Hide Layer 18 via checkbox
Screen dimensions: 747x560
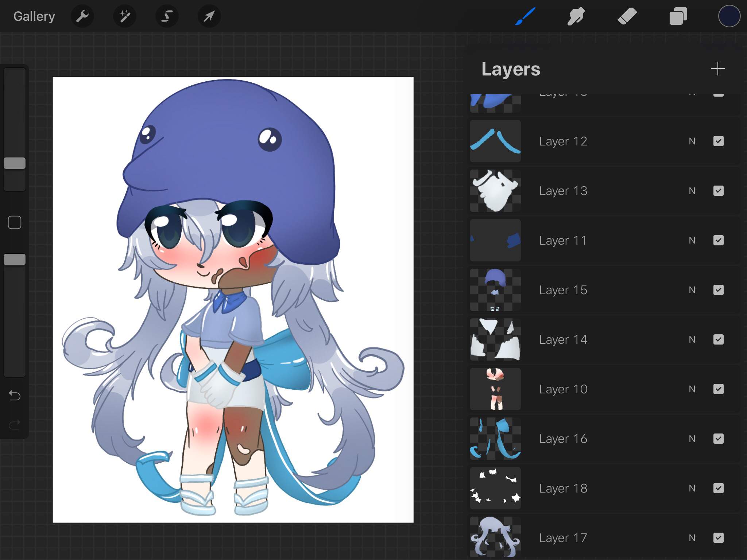(718, 488)
